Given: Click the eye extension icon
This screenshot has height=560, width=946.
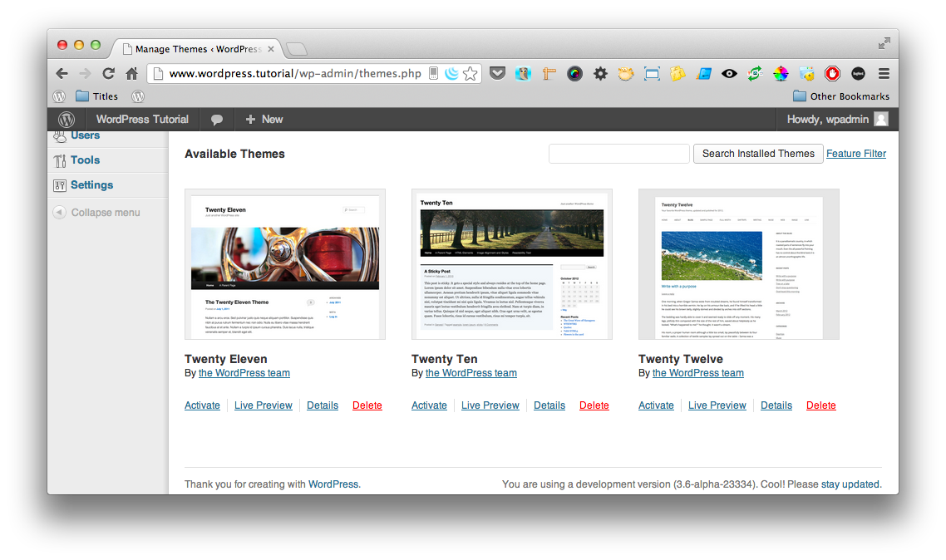Looking at the screenshot, I should point(729,74).
